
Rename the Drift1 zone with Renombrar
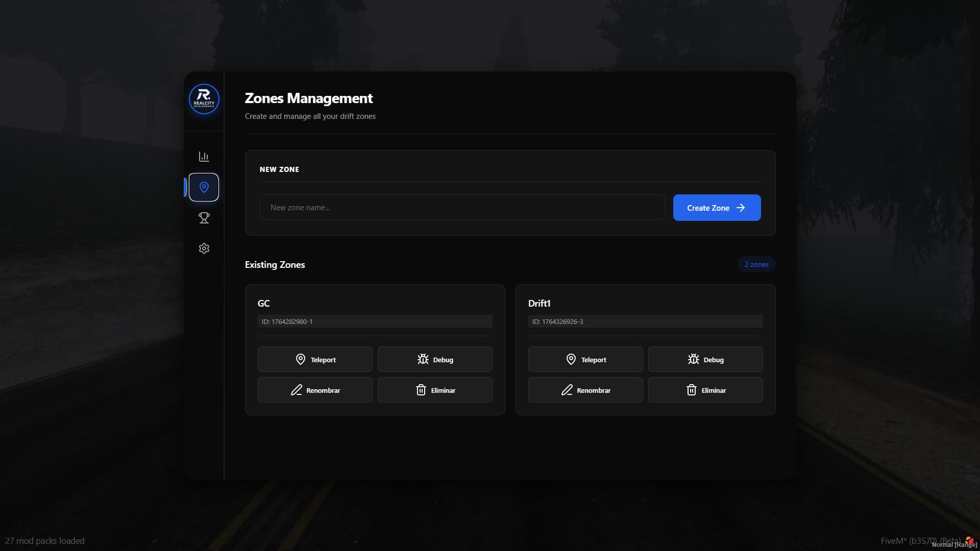click(585, 390)
